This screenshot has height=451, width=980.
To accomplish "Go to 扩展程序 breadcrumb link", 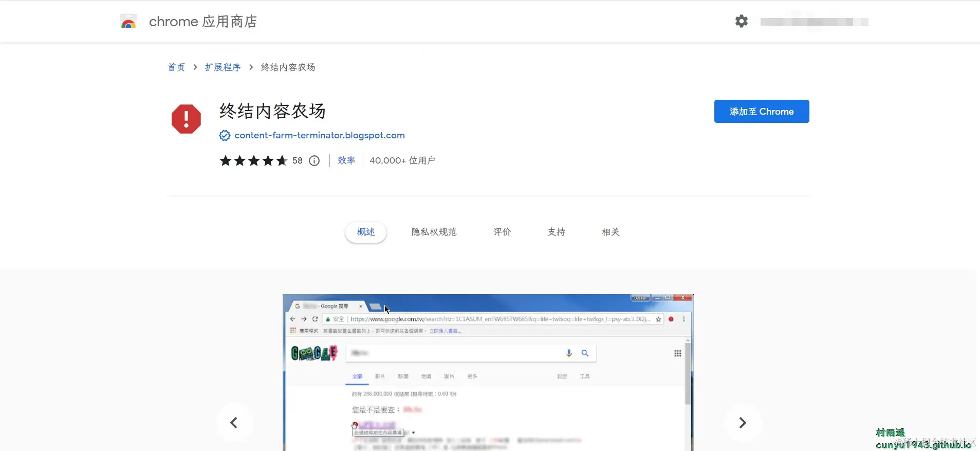I will click(223, 67).
